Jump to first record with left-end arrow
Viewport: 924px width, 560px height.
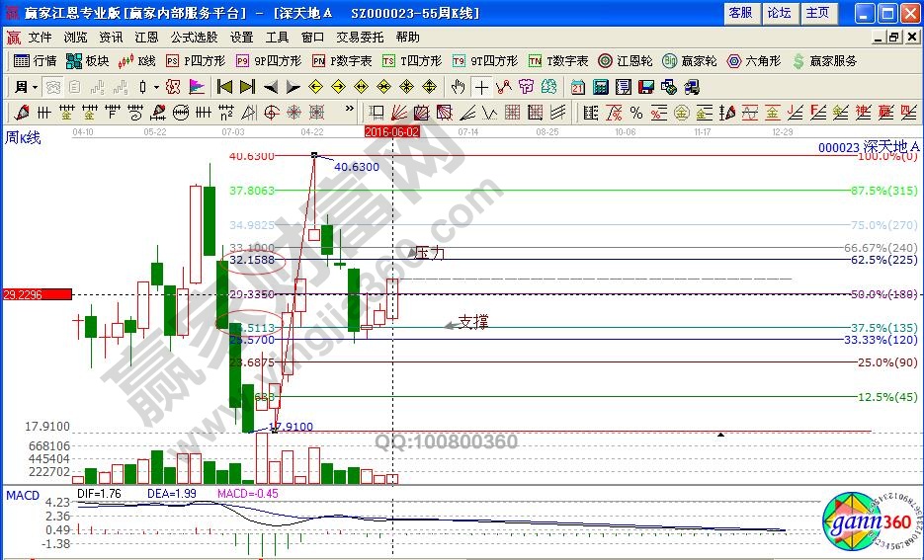pyautogui.click(x=224, y=87)
